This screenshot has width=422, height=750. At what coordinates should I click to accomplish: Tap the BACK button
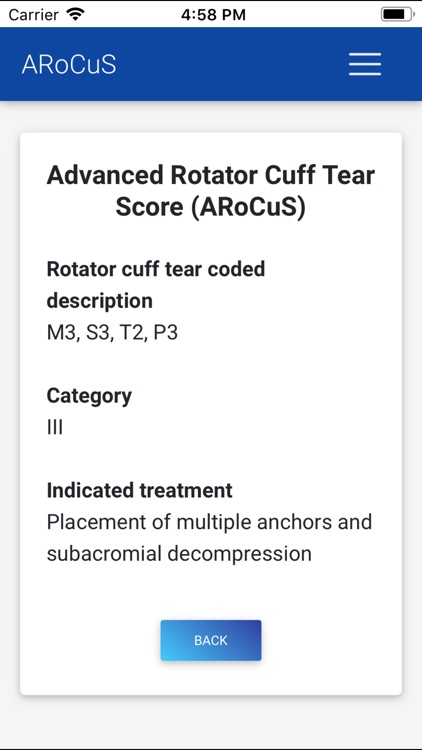pos(211,640)
